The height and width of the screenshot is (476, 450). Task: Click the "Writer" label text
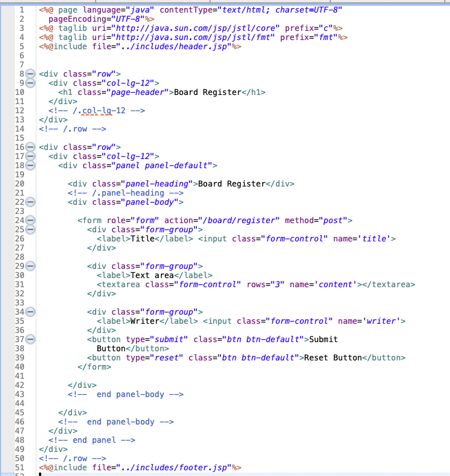coord(145,321)
